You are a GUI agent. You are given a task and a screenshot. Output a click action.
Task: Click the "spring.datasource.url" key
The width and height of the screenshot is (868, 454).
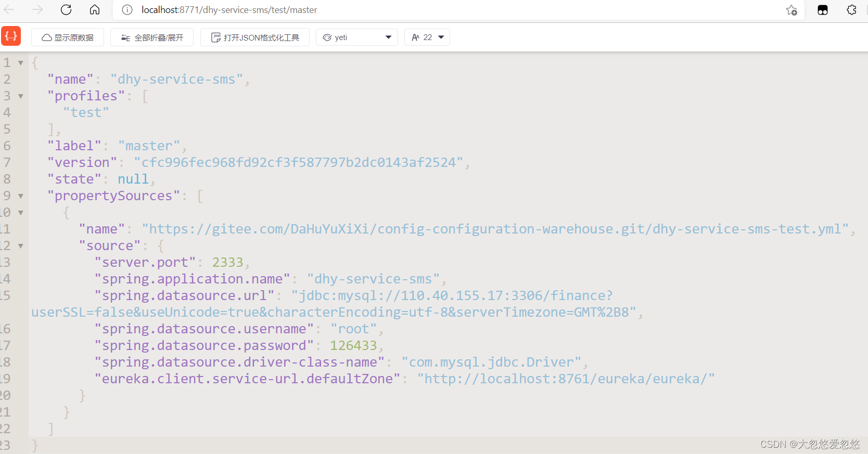(x=184, y=296)
